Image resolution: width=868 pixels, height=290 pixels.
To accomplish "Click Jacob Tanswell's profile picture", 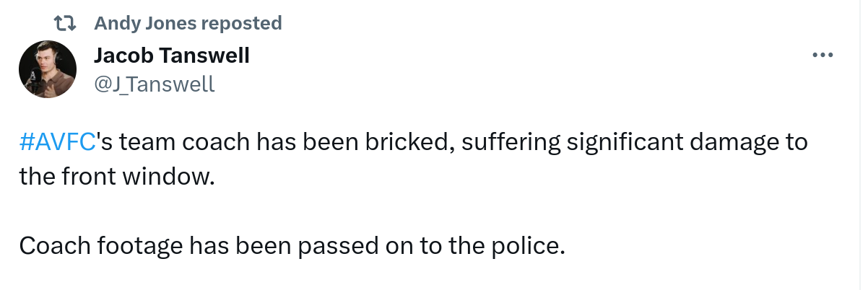I will [48, 69].
